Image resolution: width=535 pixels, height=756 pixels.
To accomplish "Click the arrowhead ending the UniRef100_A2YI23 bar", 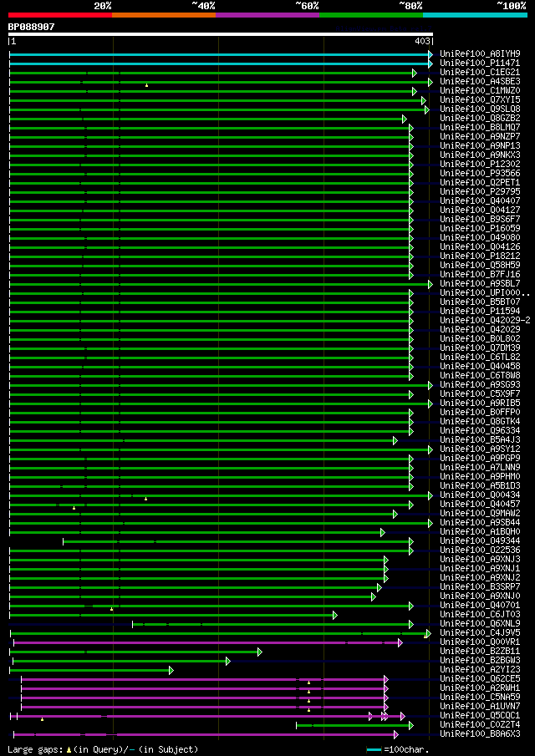I will 171,670.
